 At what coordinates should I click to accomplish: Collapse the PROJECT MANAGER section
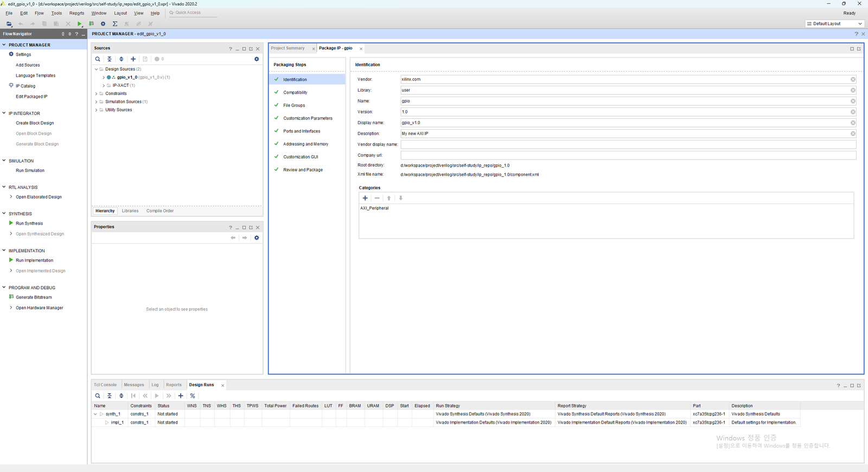4,45
